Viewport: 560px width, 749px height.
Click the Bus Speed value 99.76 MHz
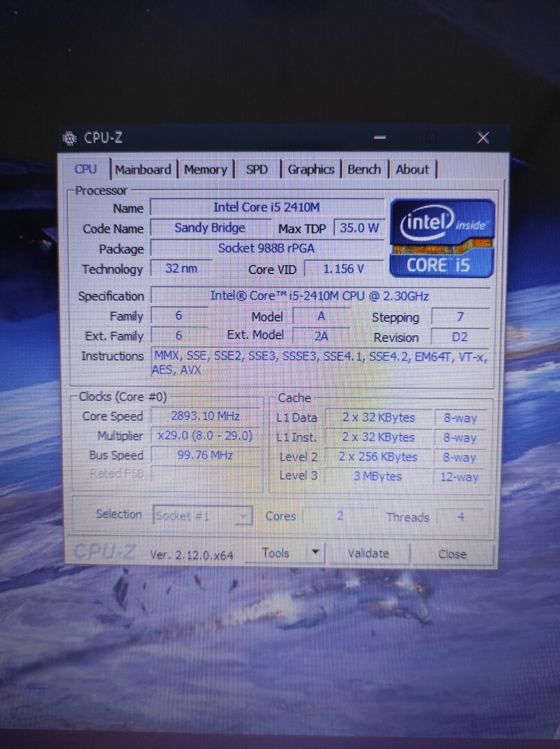click(x=205, y=455)
